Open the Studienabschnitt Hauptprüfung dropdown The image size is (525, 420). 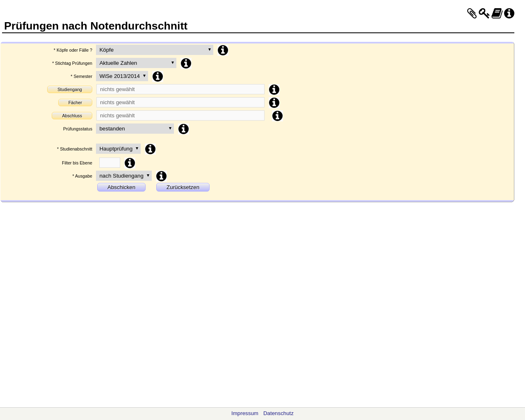pyautogui.click(x=118, y=148)
